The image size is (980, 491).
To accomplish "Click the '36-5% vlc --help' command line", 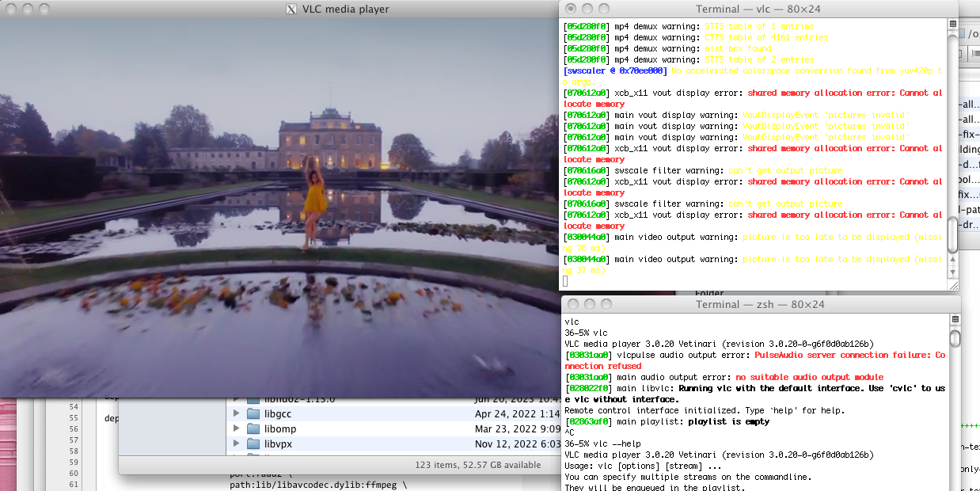I will click(603, 444).
